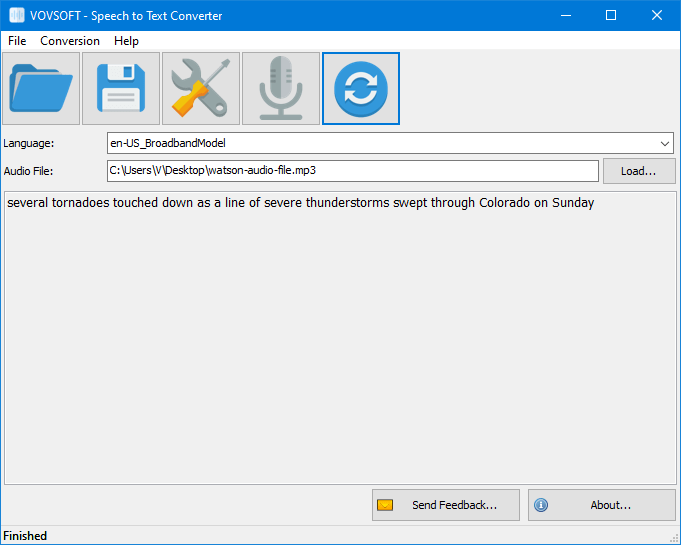Screen dimensions: 681x545
Task: Click the VOVSOFT app icon in title bar
Action: pyautogui.click(x=17, y=16)
